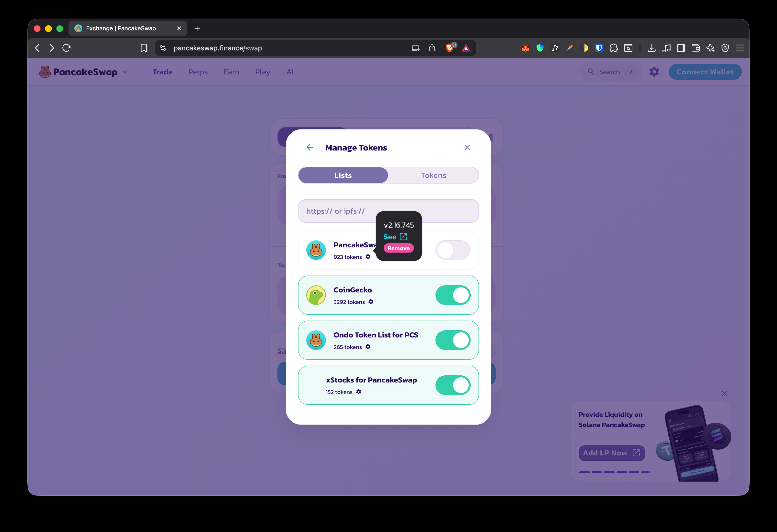The image size is (777, 532).
Task: Click the "Ondo Token List for PCS" name
Action: (x=376, y=335)
